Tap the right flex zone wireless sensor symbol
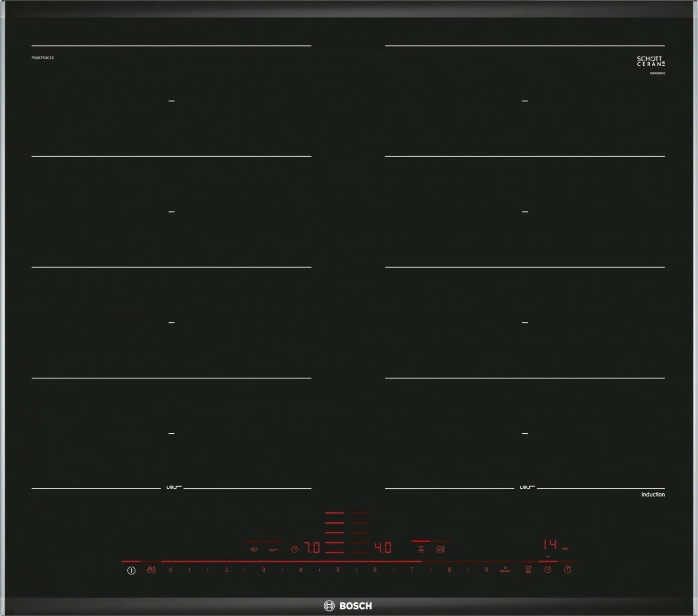Image resolution: width=698 pixels, height=616 pixels. [x=526, y=488]
